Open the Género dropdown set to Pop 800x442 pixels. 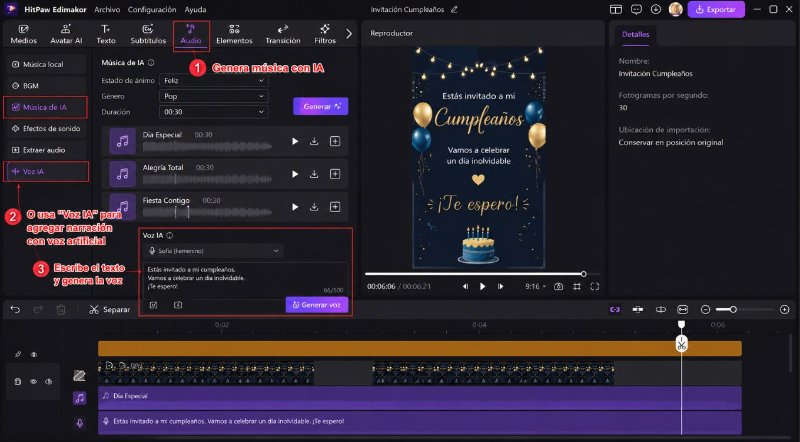point(214,96)
